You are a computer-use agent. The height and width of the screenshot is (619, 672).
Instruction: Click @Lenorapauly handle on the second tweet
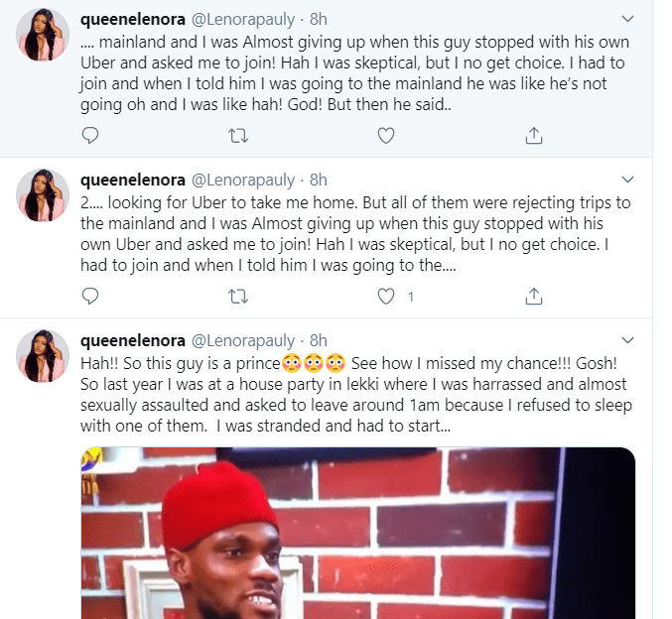coord(244,180)
